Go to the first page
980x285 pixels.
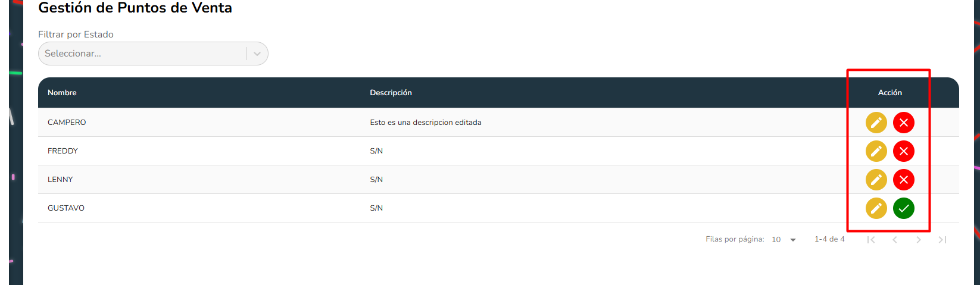coord(871,240)
